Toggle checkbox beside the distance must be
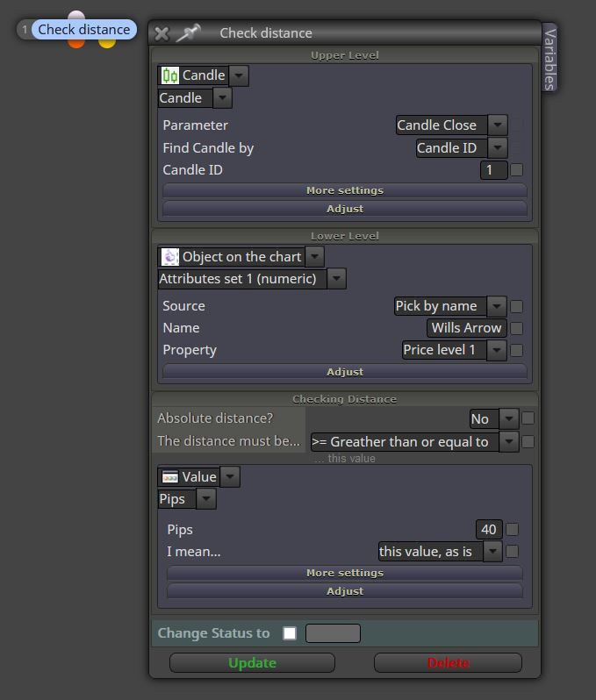 (528, 442)
